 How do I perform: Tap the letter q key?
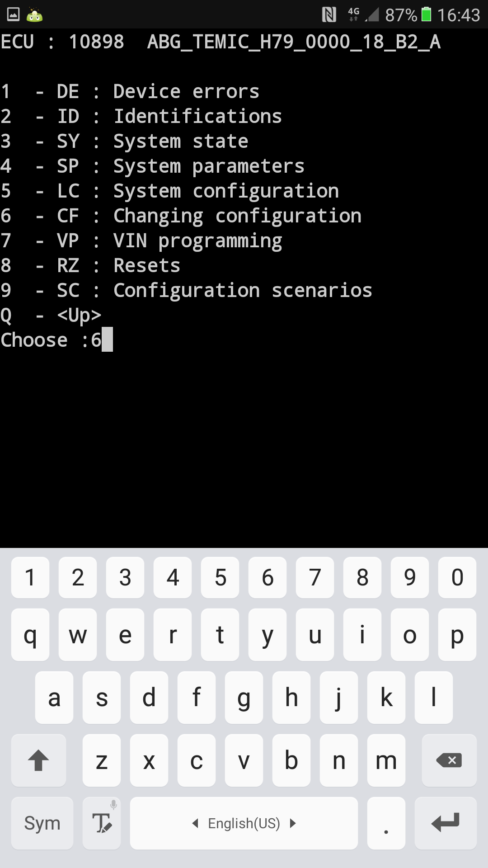coord(30,635)
